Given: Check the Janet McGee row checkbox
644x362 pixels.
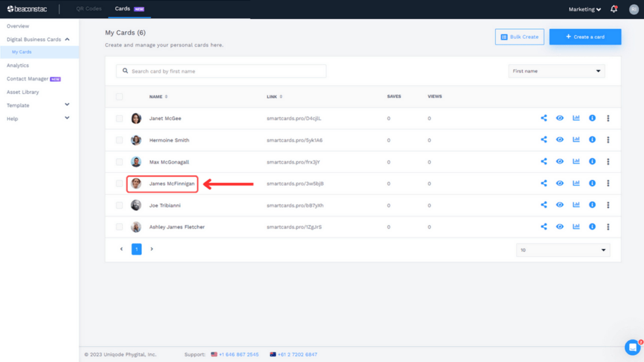Looking at the screenshot, I should (x=119, y=118).
